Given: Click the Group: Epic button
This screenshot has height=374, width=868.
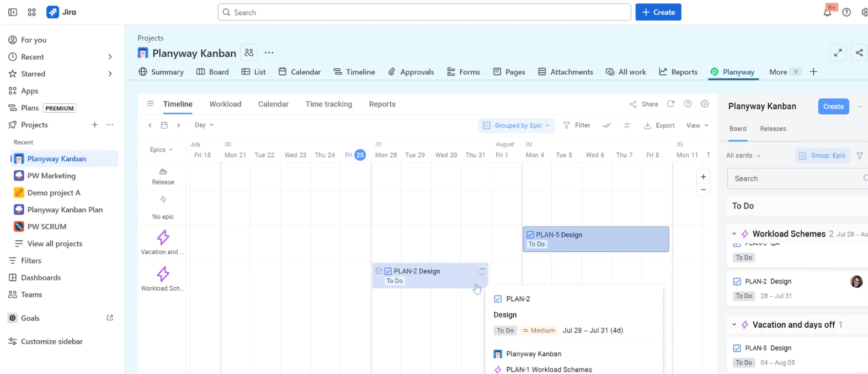Looking at the screenshot, I should coord(822,156).
